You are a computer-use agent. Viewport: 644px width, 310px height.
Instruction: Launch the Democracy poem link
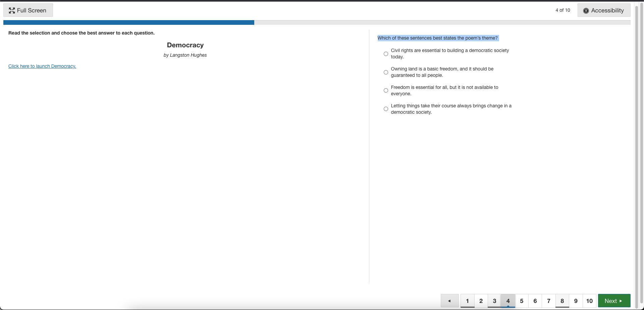42,66
